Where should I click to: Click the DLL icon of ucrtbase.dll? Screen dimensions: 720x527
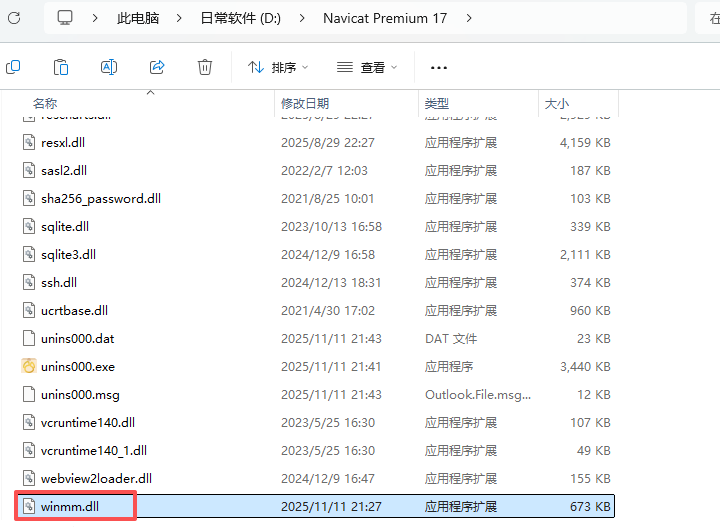(x=29, y=310)
